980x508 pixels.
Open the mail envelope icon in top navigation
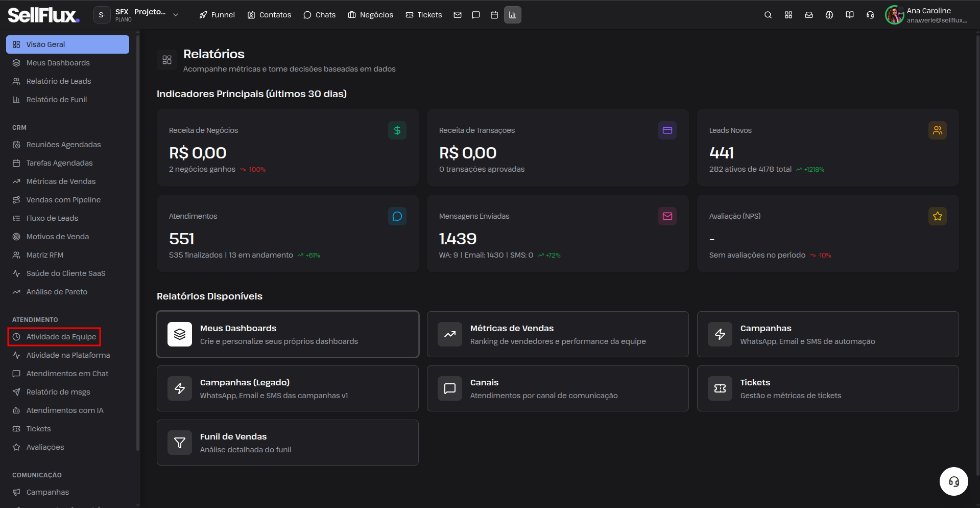coord(458,15)
